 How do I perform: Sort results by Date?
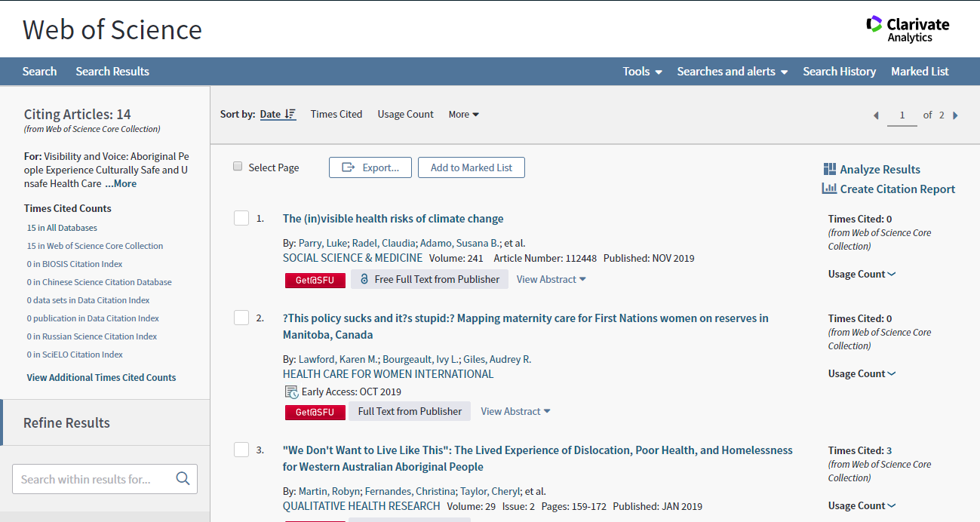270,114
